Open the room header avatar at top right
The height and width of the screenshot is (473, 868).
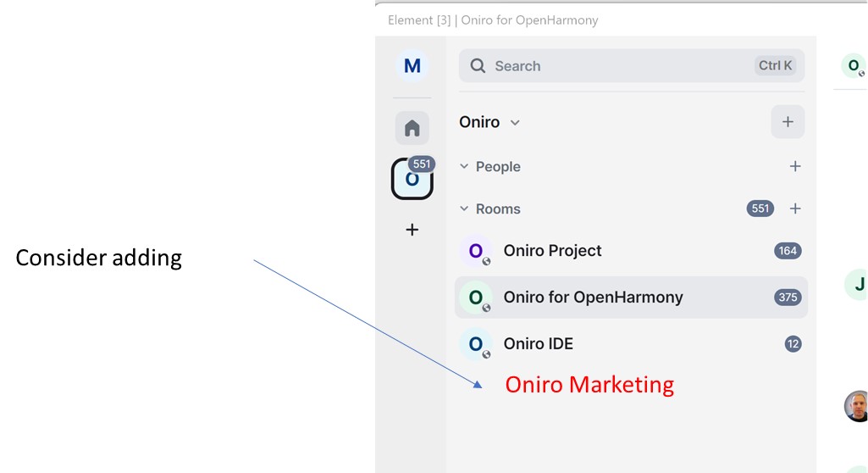point(854,66)
